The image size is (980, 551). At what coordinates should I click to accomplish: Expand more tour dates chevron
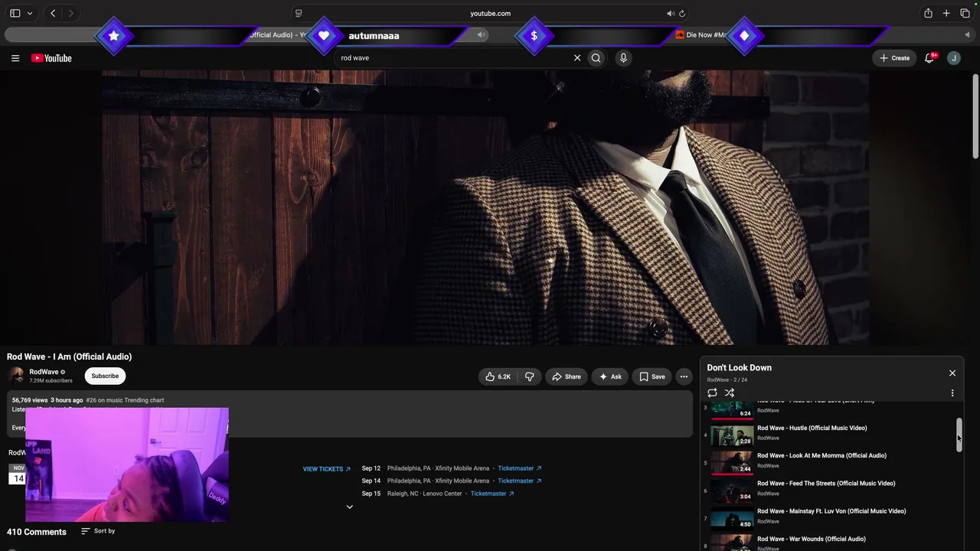click(x=350, y=507)
